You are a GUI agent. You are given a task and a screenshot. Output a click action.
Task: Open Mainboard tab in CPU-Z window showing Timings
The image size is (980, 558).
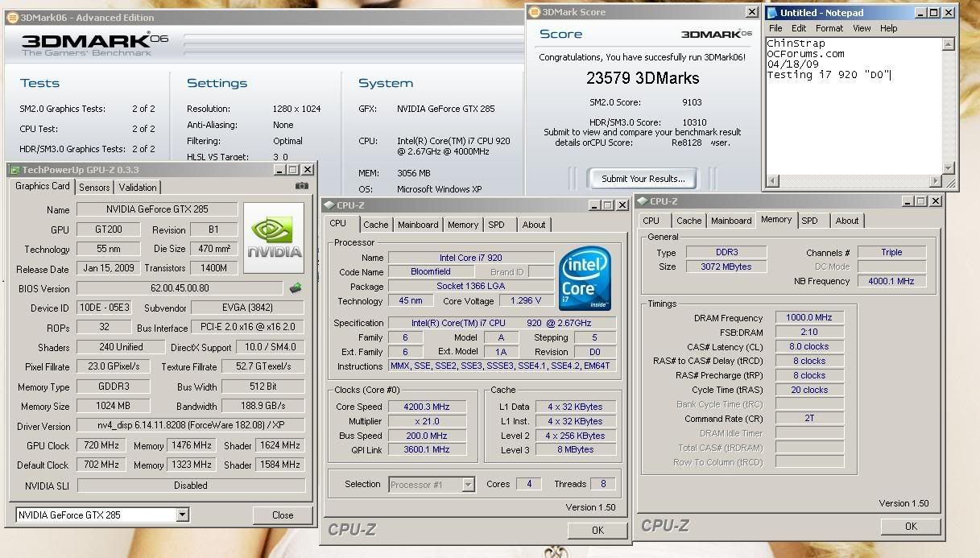click(731, 221)
